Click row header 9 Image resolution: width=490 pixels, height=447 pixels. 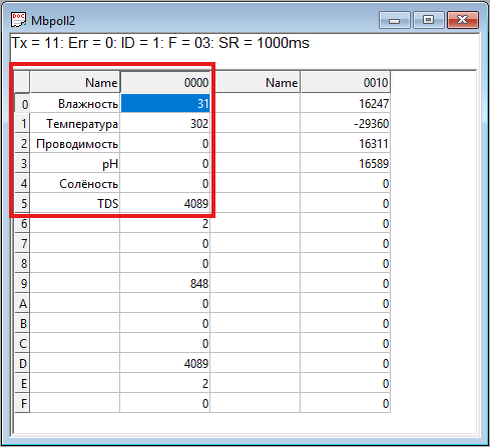pyautogui.click(x=23, y=283)
